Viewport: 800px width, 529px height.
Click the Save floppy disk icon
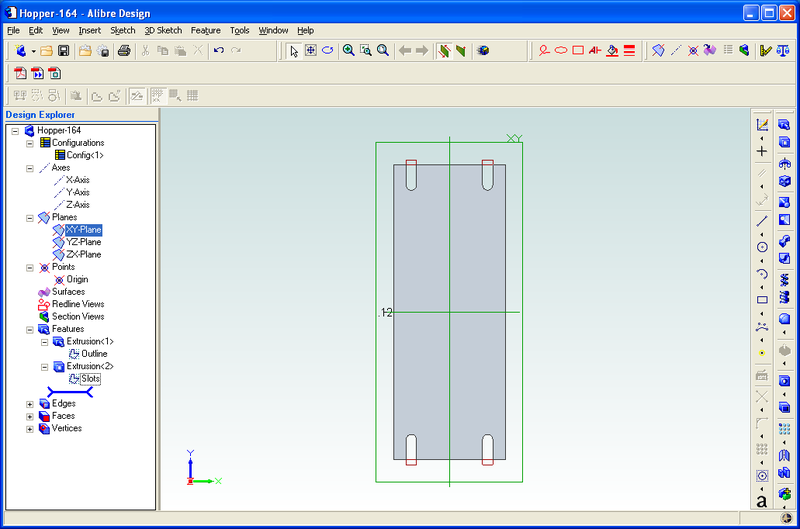pyautogui.click(x=63, y=51)
